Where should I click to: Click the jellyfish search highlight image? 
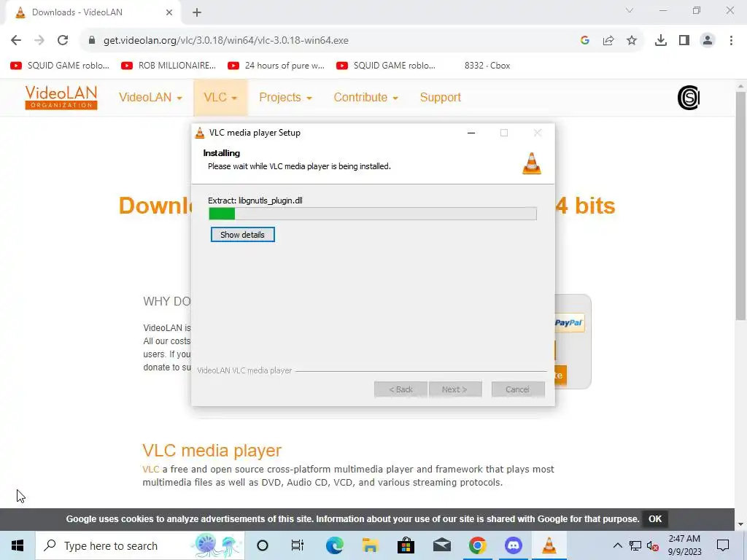pyautogui.click(x=217, y=545)
